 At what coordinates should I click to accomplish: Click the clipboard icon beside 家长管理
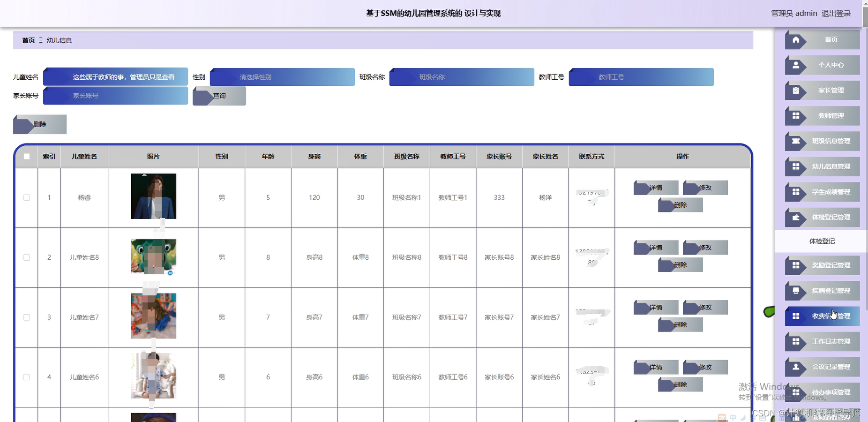click(796, 90)
